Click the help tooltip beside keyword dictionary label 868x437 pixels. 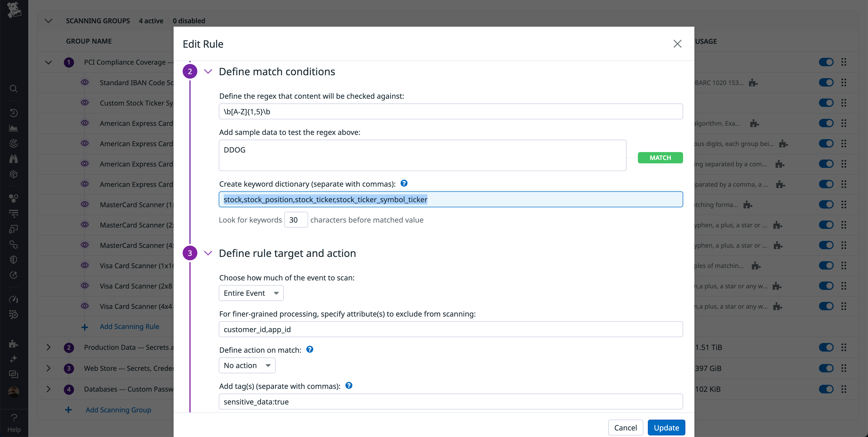(404, 184)
